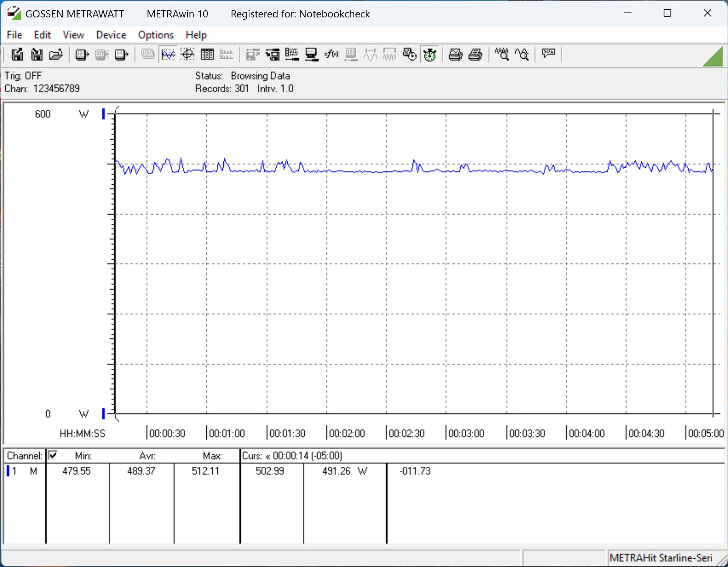Select channel 1 M row
This screenshot has height=567, width=728.
[x=23, y=471]
